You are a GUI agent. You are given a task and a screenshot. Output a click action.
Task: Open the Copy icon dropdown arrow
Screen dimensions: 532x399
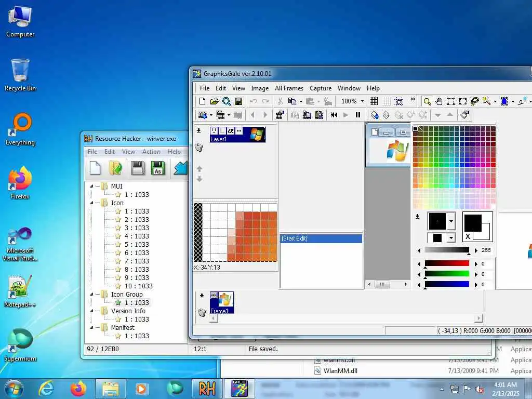point(301,101)
